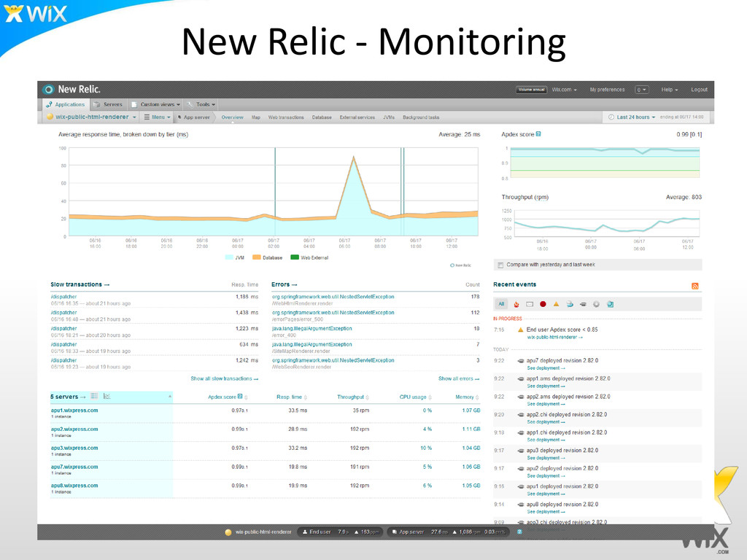
Task: Click the help icon in the servers Apdex column
Action: click(240, 397)
